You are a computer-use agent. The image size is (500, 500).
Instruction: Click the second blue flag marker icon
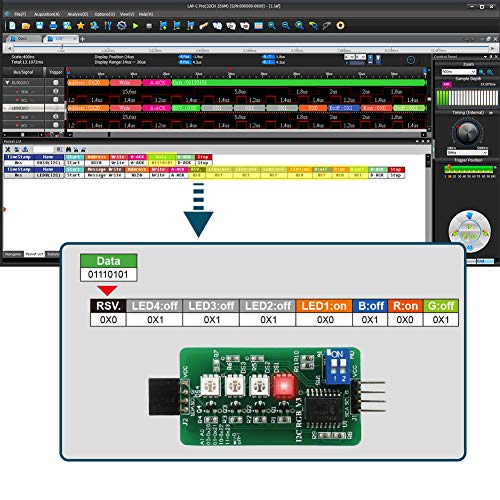click(x=177, y=25)
